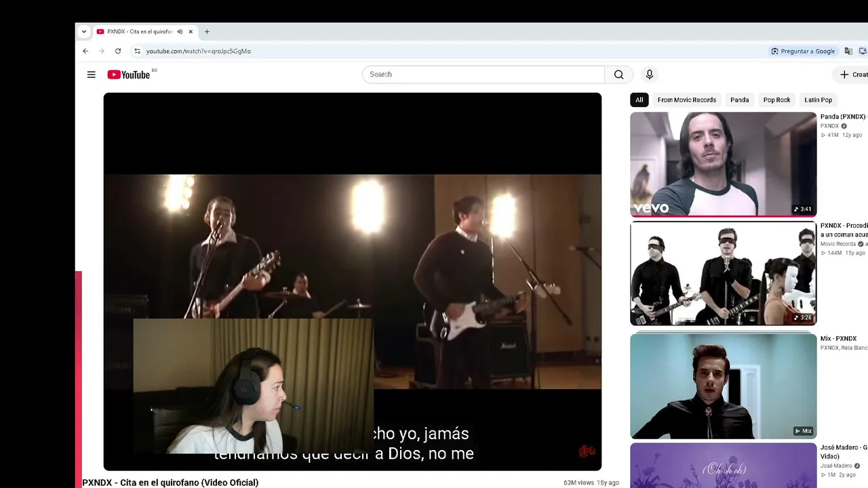Open the Mix - PXNDX playlist thumbnail

point(723,386)
